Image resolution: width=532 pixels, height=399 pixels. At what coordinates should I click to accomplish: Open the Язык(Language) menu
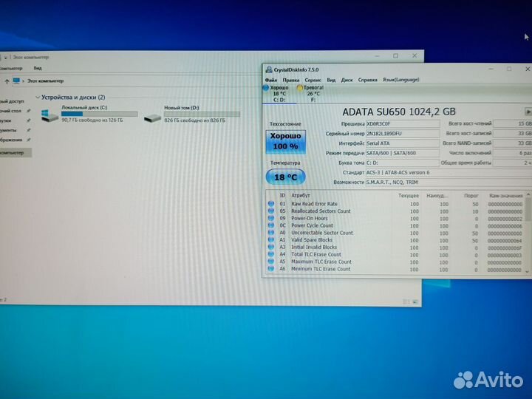pyautogui.click(x=400, y=80)
